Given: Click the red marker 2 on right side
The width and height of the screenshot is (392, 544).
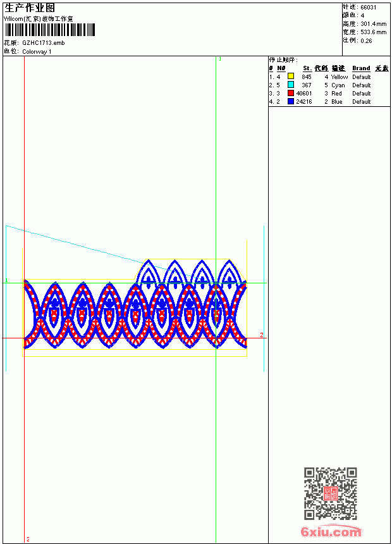Looking at the screenshot, I should 262,335.
